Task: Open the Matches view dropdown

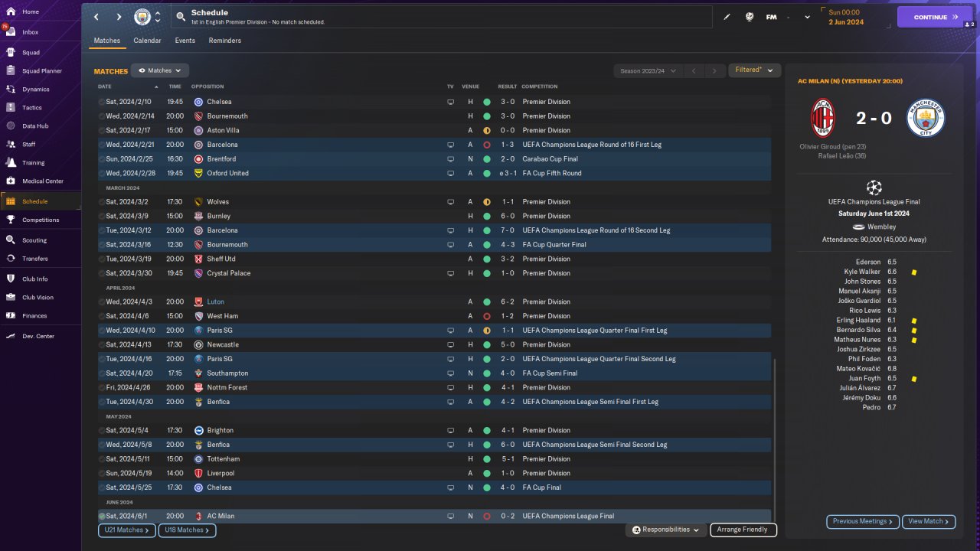Action: click(x=160, y=70)
